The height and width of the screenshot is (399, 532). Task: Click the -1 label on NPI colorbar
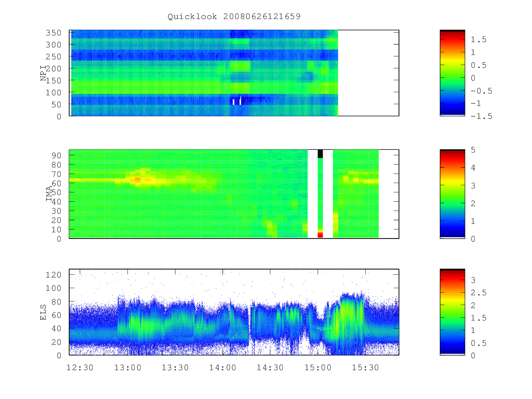point(477,103)
